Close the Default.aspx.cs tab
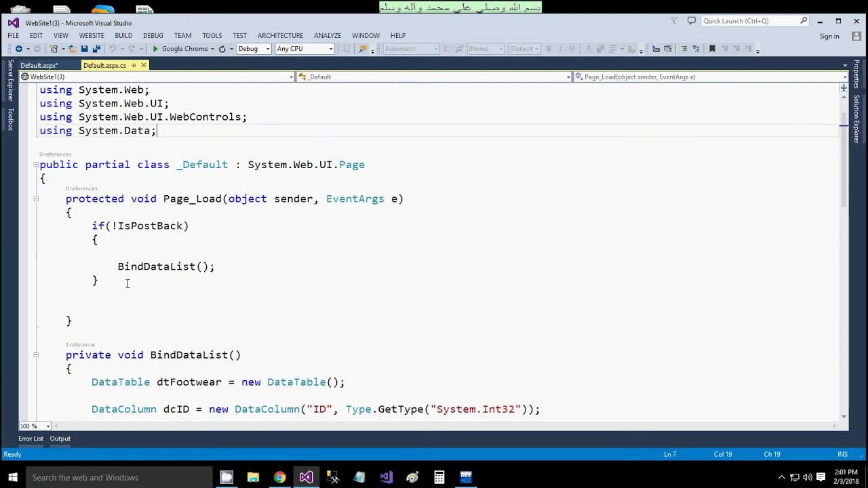The width and height of the screenshot is (868, 488). [x=144, y=65]
